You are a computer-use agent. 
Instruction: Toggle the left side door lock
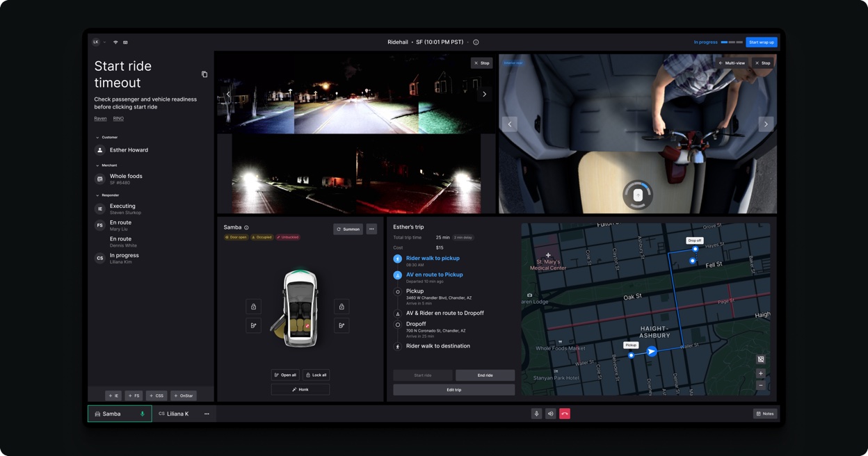[253, 307]
